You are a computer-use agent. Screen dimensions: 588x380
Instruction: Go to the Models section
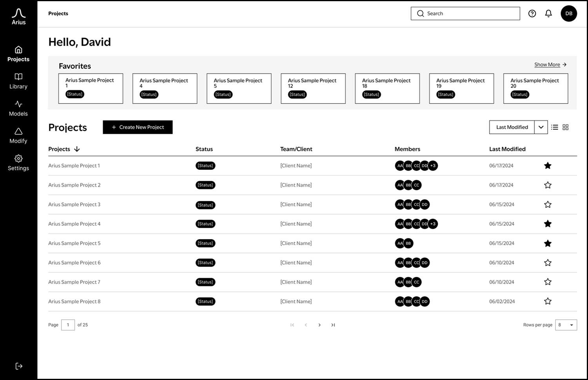point(18,109)
